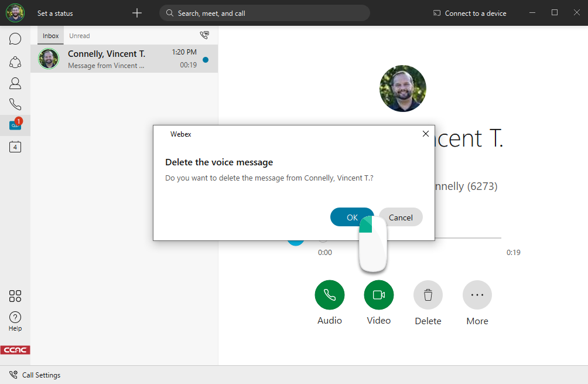The width and height of the screenshot is (588, 384).
Task: Confirm deletion by clicking OK
Action: (352, 217)
